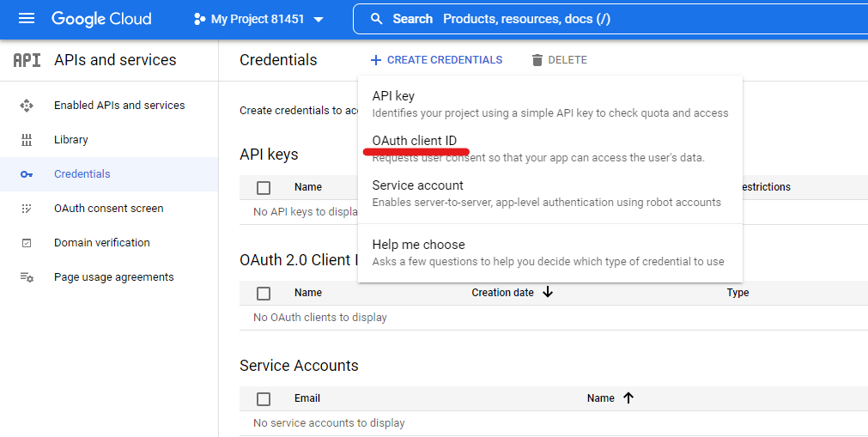The width and height of the screenshot is (868, 437).
Task: Sort Service Accounts by Email column
Action: [x=307, y=398]
